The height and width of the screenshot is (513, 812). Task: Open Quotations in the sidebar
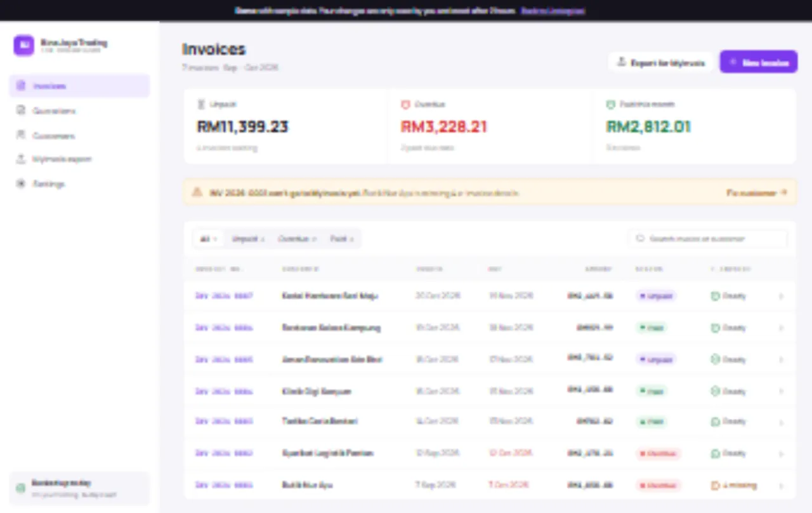(x=79, y=110)
